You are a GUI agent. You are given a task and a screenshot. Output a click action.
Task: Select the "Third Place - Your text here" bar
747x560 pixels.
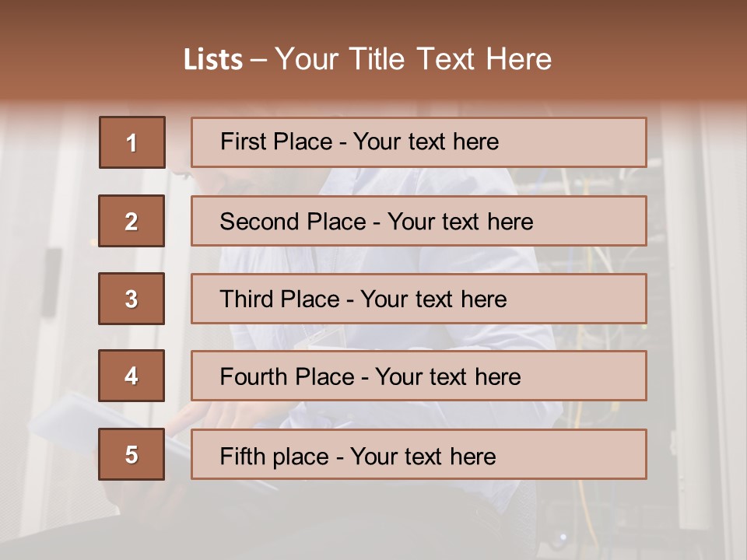(x=419, y=299)
